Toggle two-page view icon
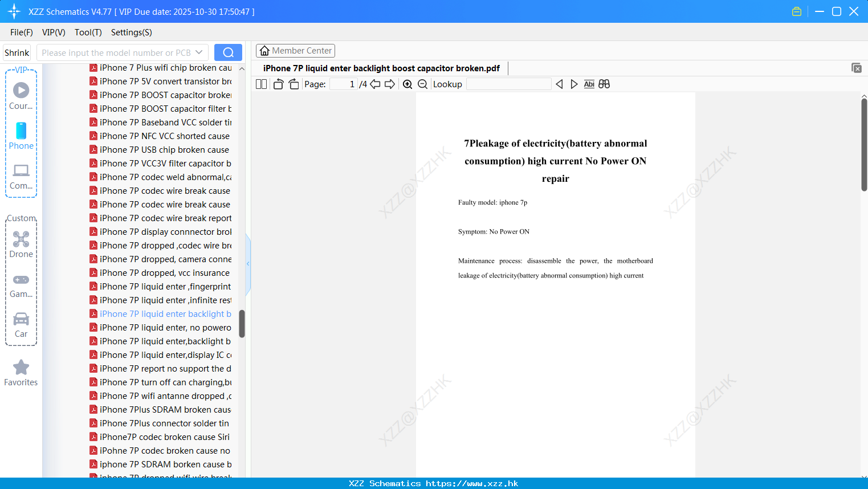868x489 pixels. [x=261, y=84]
